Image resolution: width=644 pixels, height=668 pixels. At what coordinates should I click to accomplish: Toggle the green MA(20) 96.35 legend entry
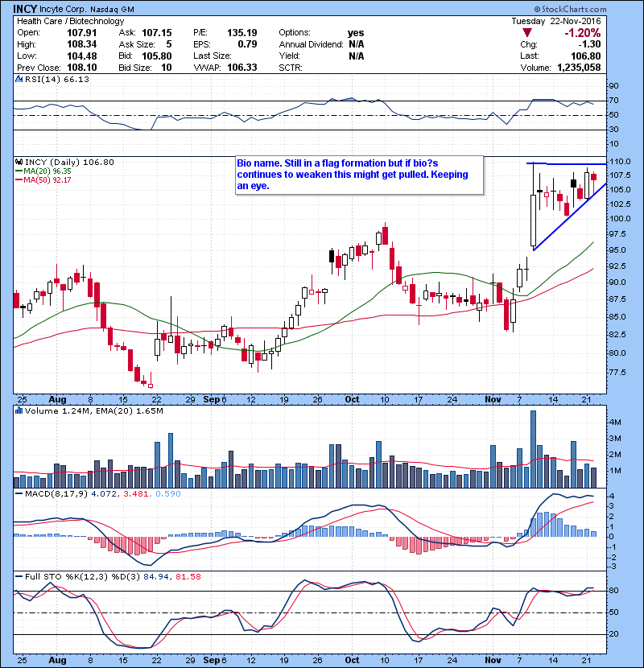click(39, 171)
